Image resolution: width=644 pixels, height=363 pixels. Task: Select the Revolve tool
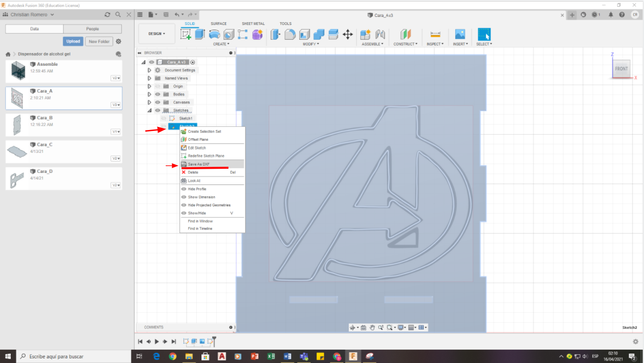(x=215, y=34)
